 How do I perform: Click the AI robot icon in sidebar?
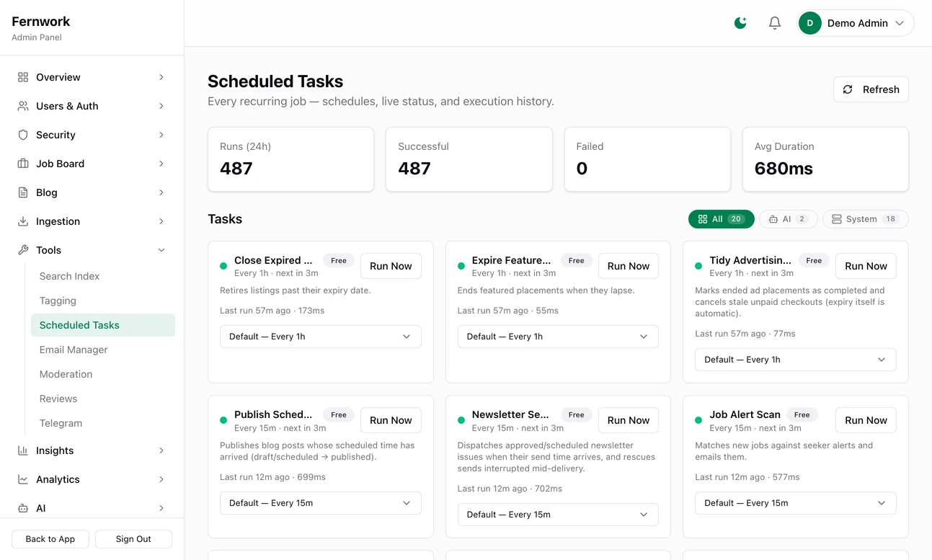[23, 508]
